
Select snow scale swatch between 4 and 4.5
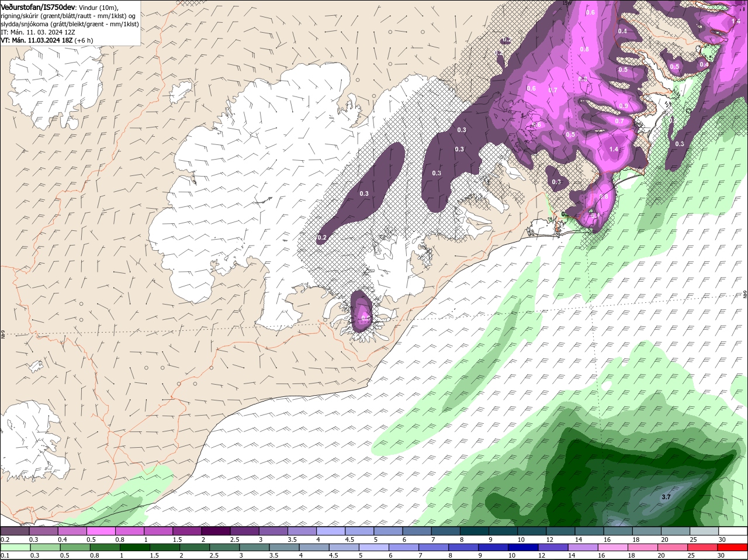click(x=331, y=531)
